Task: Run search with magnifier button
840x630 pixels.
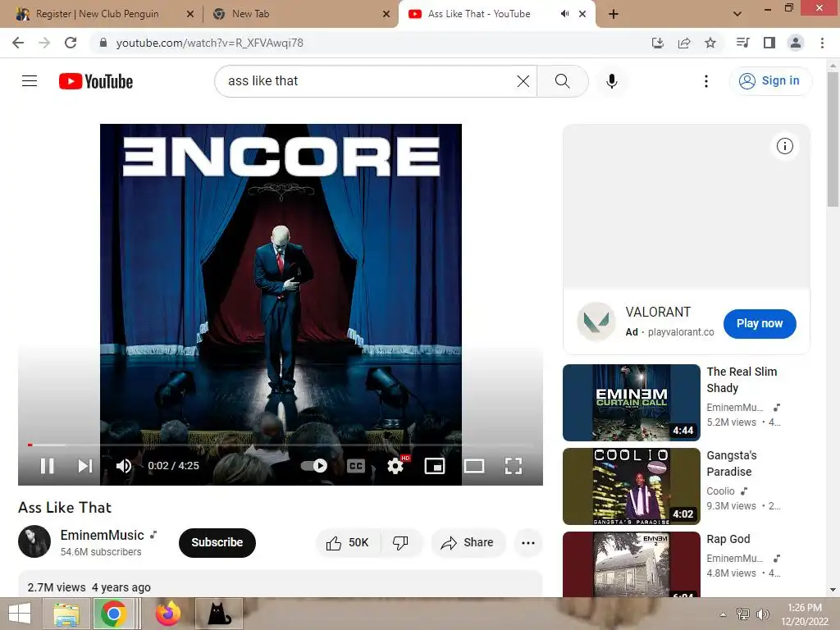Action: tap(563, 81)
